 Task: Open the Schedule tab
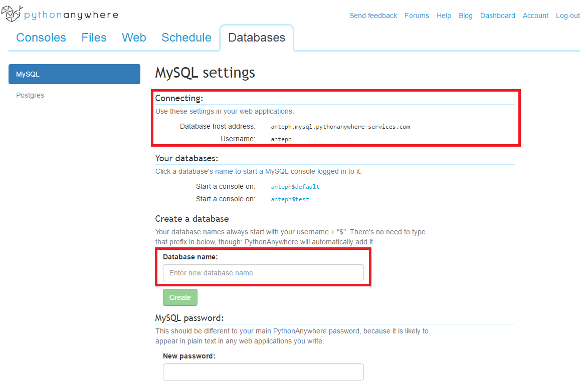[x=186, y=38]
